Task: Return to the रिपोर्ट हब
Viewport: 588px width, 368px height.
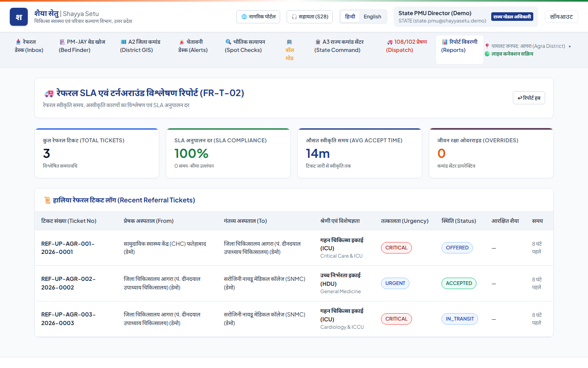Action: pyautogui.click(x=529, y=98)
